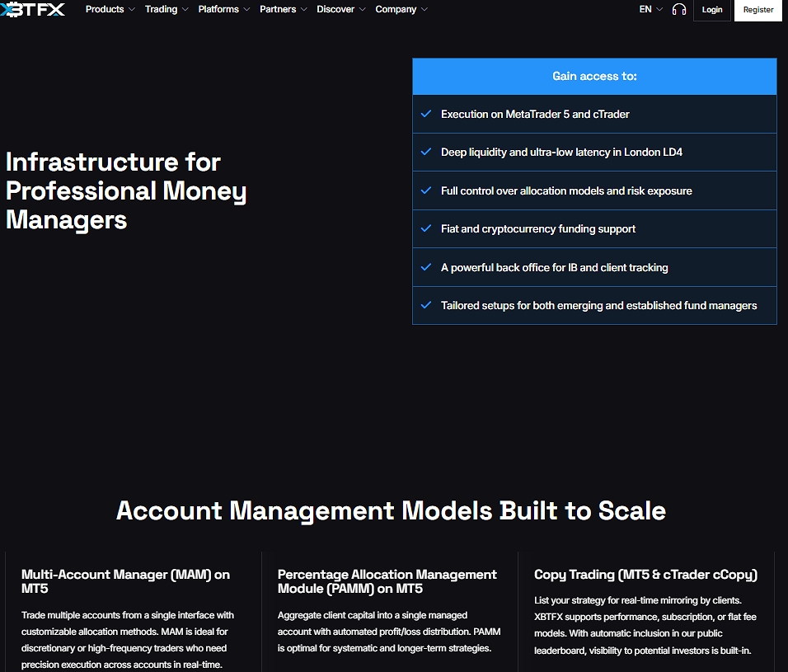Open the support headset icon
The height and width of the screenshot is (672, 788).
click(679, 10)
